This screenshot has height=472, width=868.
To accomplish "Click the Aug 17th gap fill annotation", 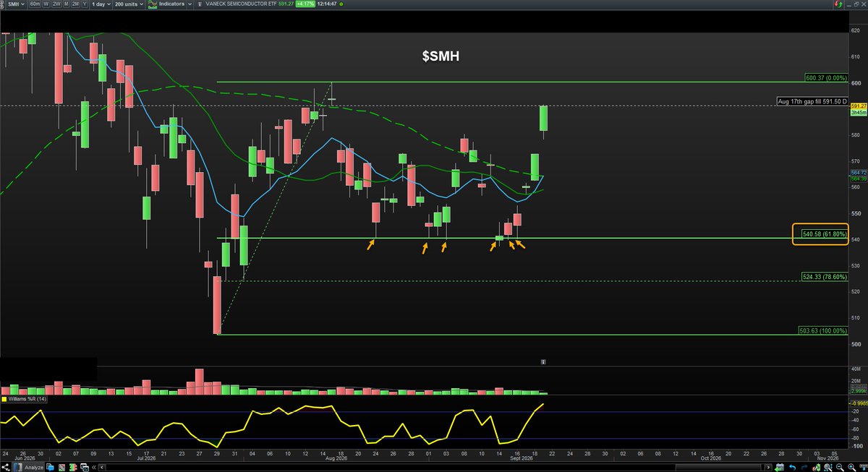I will (812, 102).
